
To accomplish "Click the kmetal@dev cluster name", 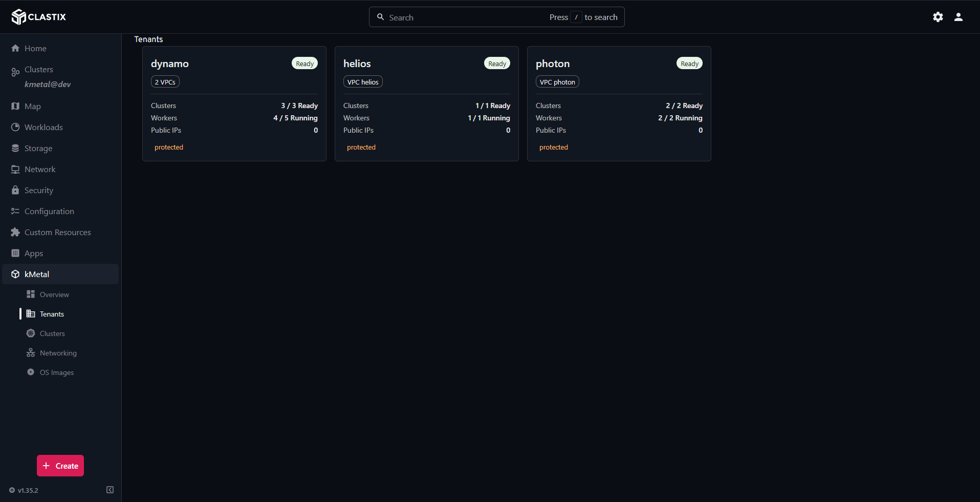I will point(48,85).
